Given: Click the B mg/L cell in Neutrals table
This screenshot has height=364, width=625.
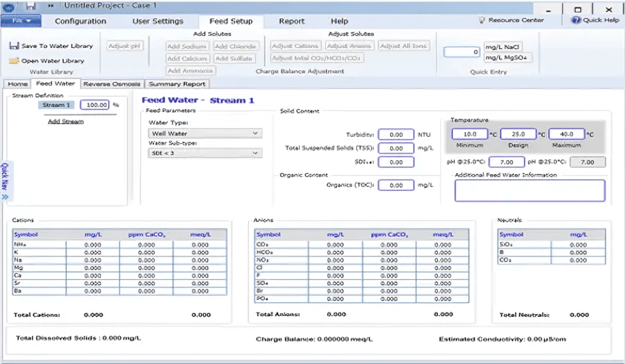Looking at the screenshot, I should click(x=578, y=253).
